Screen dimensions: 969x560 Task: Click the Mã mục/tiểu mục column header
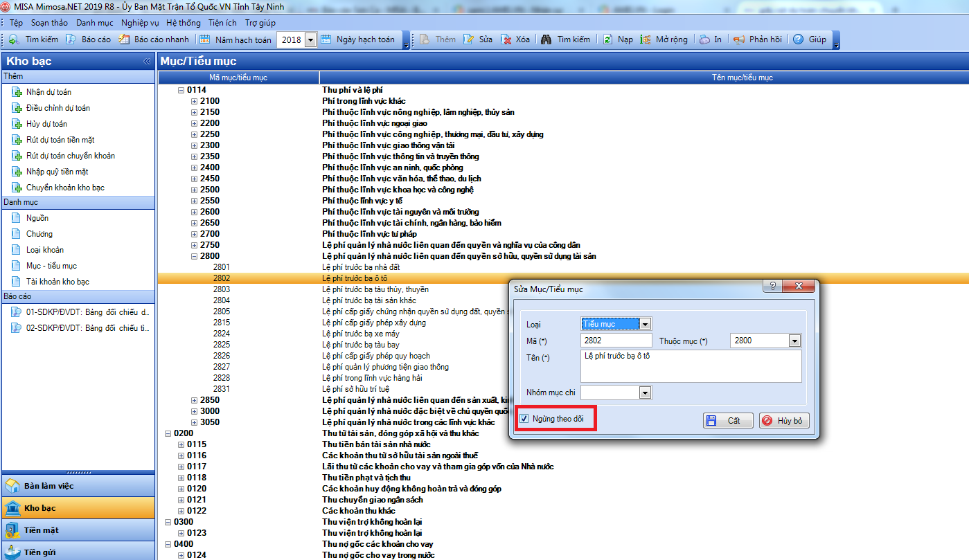click(238, 78)
